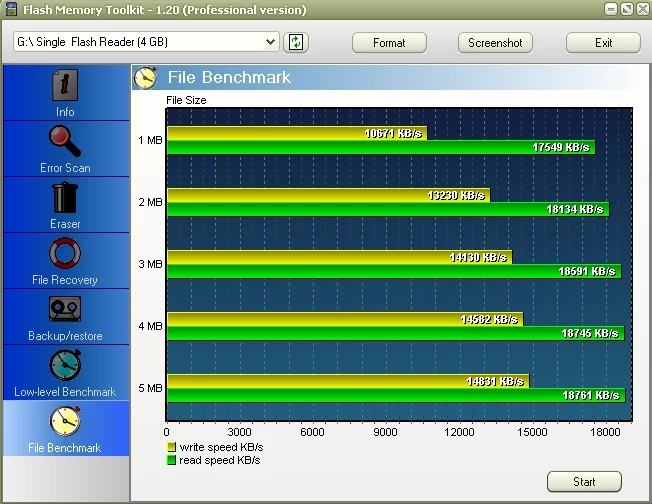
Task: Click the '5 MB' row label
Action: 150,388
